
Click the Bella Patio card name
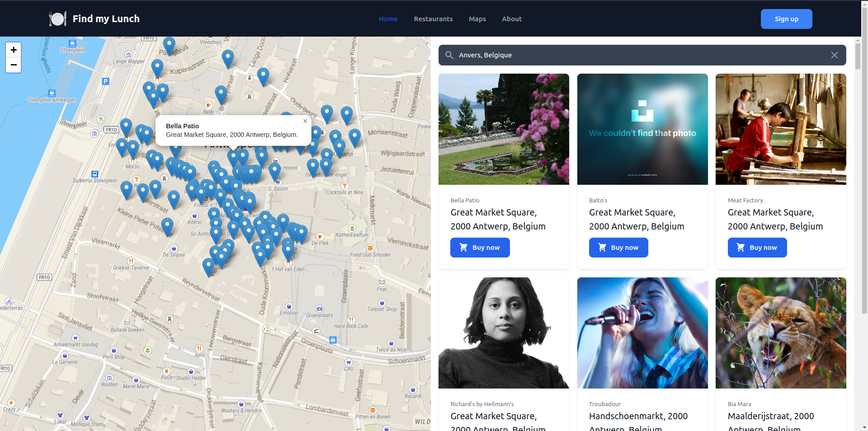tap(465, 200)
